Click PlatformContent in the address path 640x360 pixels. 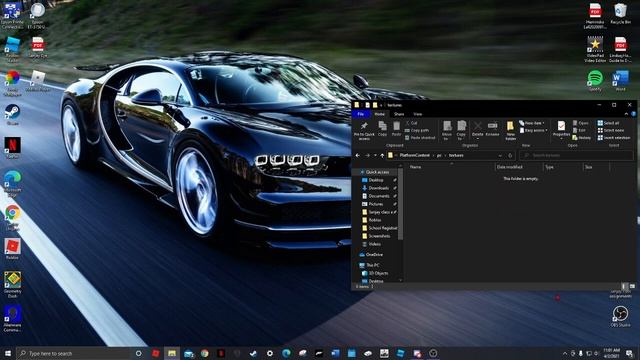click(x=414, y=156)
